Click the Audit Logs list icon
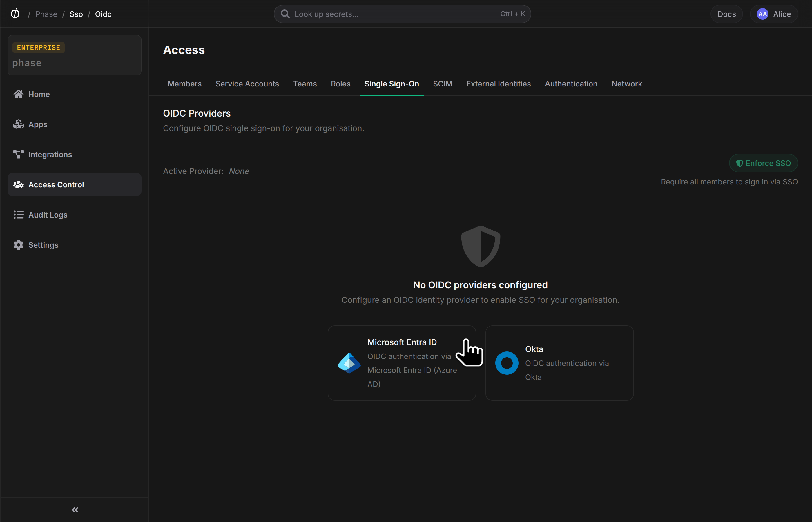 coord(18,215)
